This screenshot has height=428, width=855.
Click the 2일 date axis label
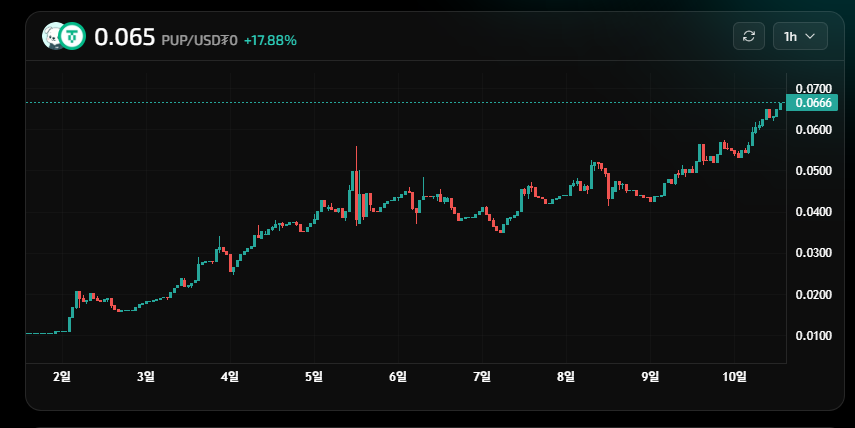pos(62,376)
